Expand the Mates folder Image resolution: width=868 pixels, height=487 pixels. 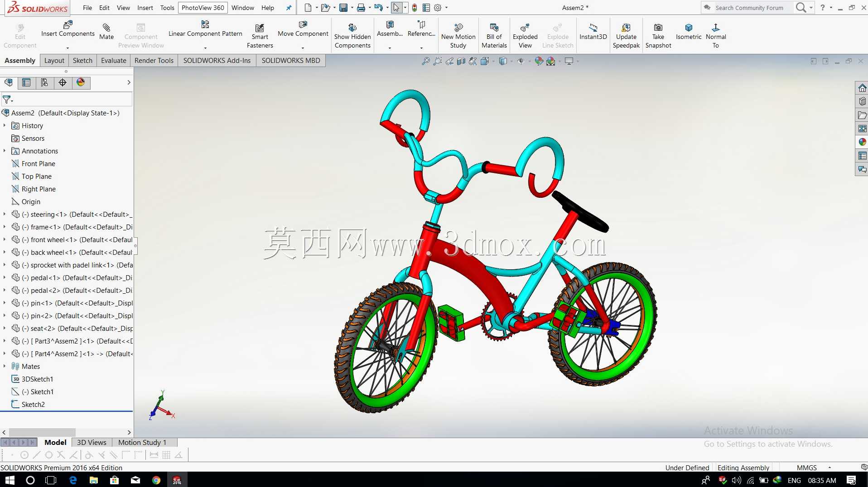[5, 366]
